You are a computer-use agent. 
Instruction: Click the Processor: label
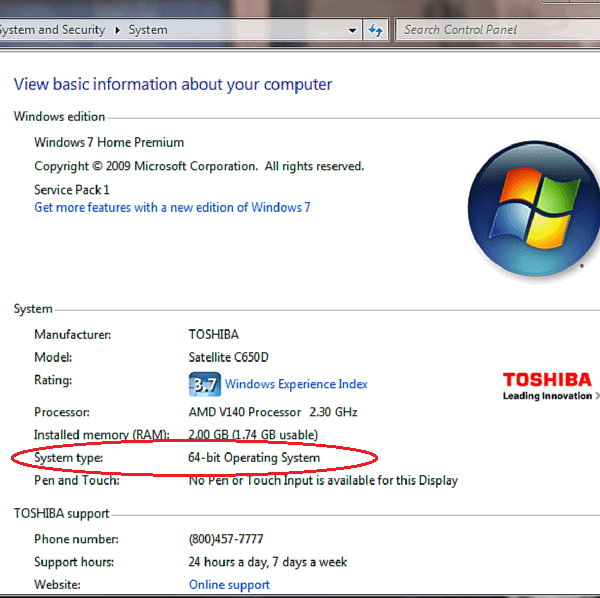[x=62, y=412]
